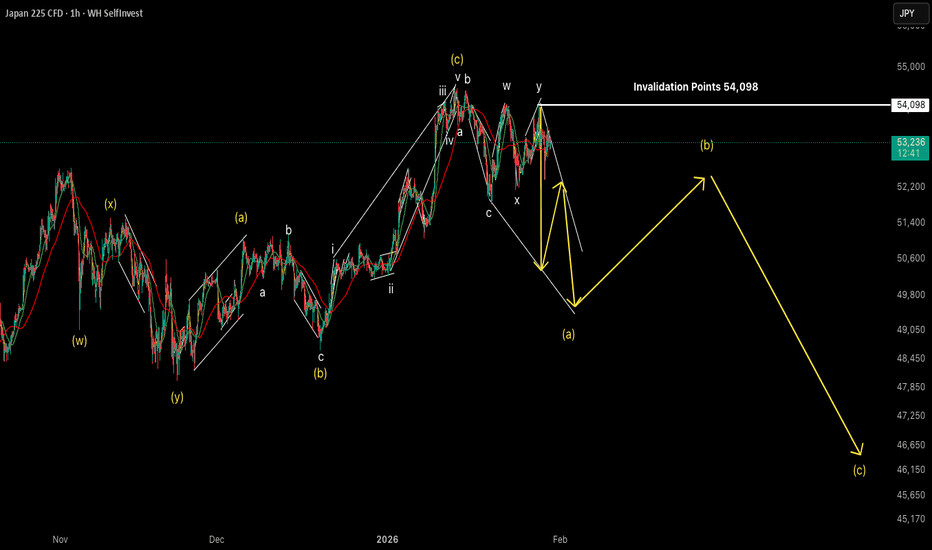Select the yellow (w) wave label
This screenshot has height=550, width=932.
coord(79,340)
